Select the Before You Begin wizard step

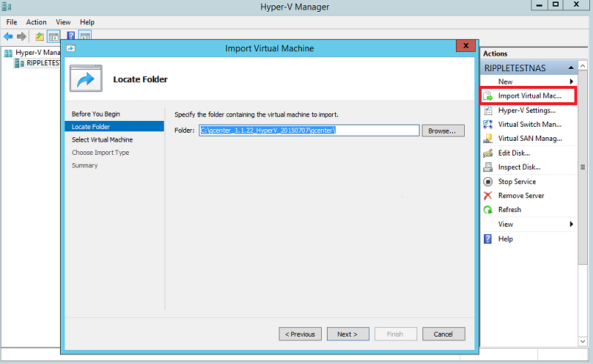click(x=96, y=114)
